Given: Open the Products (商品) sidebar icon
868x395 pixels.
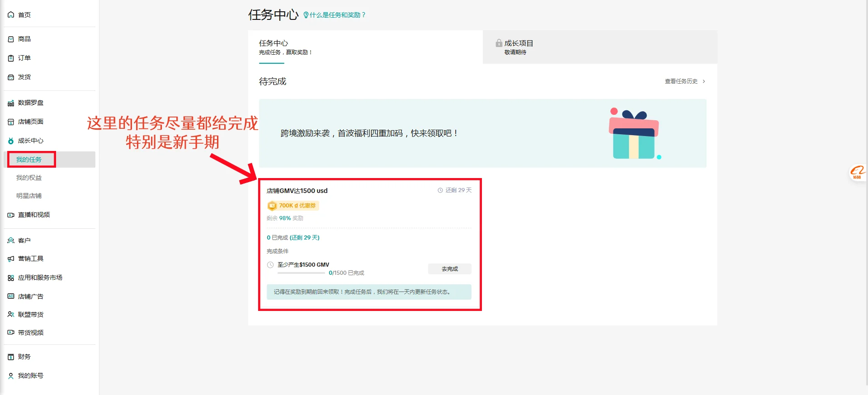Looking at the screenshot, I should [11, 39].
